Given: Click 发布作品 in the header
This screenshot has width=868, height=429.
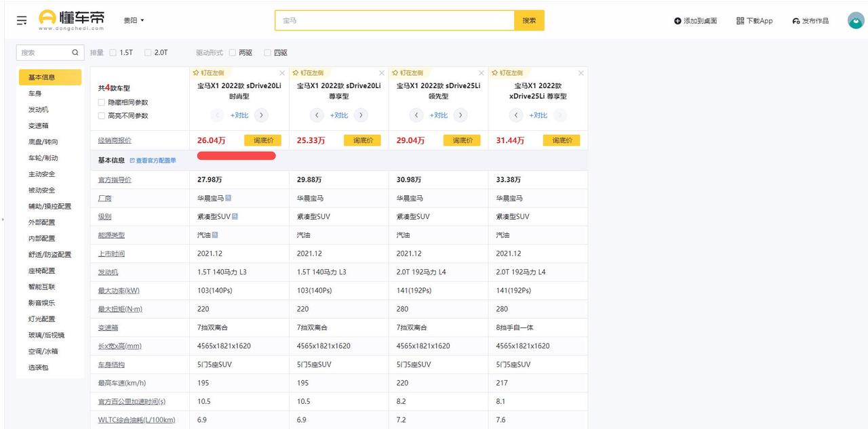Looking at the screenshot, I should pos(810,21).
